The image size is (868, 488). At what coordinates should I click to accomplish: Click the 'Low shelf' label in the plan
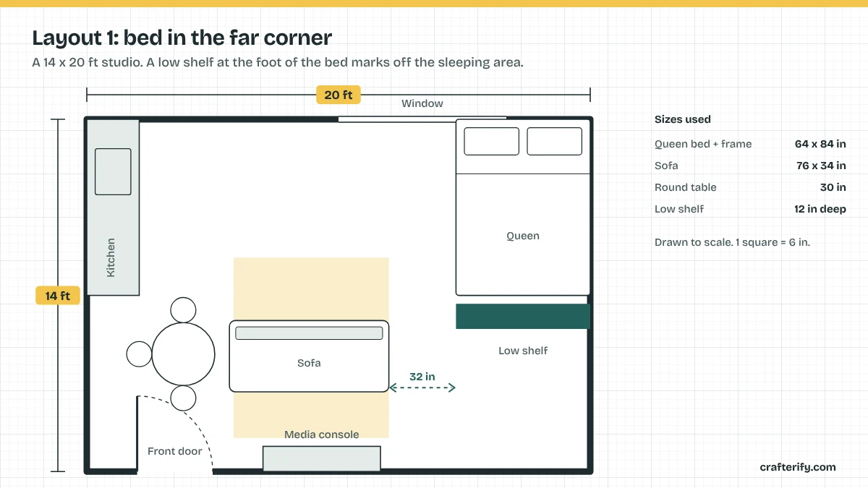(523, 351)
